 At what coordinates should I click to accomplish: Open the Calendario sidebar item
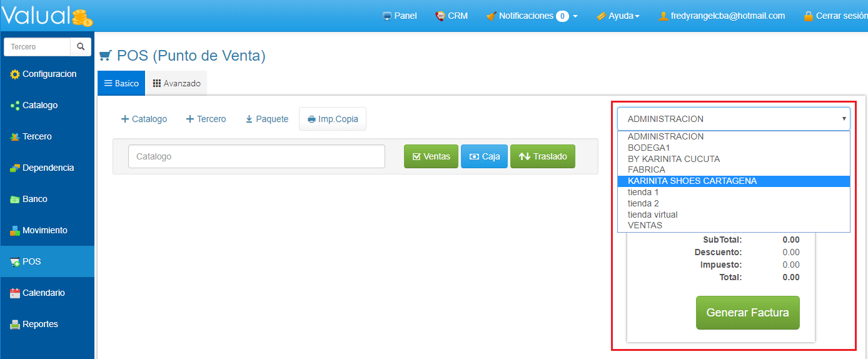[43, 293]
